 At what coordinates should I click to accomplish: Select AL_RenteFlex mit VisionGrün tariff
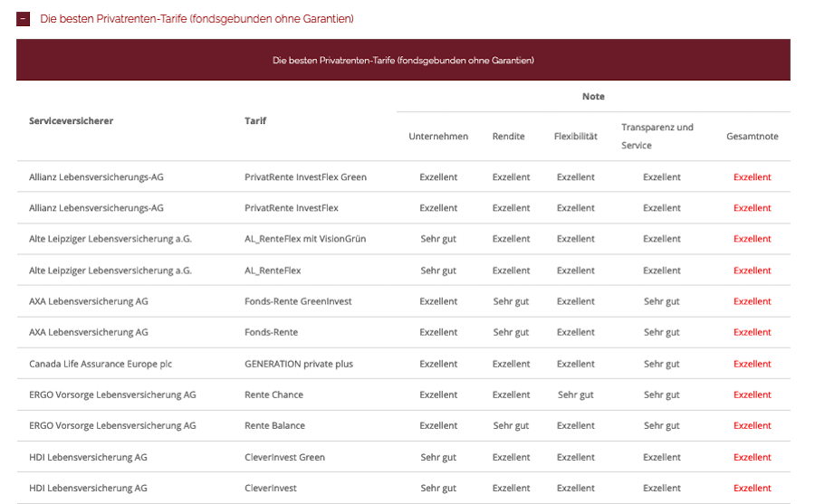point(306,239)
